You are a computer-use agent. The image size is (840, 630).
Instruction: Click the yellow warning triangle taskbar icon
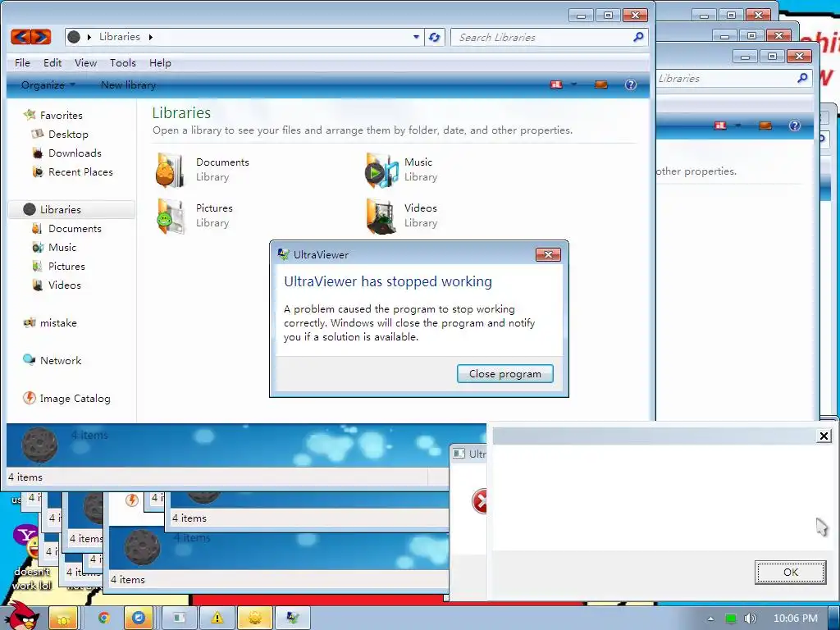(217, 619)
